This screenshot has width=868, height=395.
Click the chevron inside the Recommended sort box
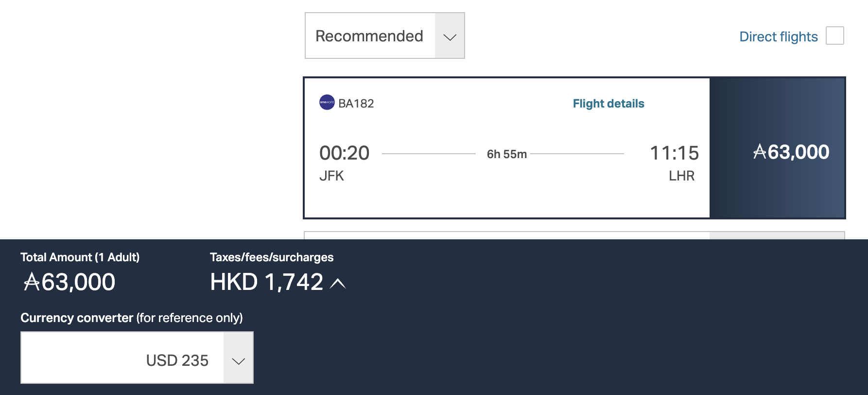(x=450, y=36)
